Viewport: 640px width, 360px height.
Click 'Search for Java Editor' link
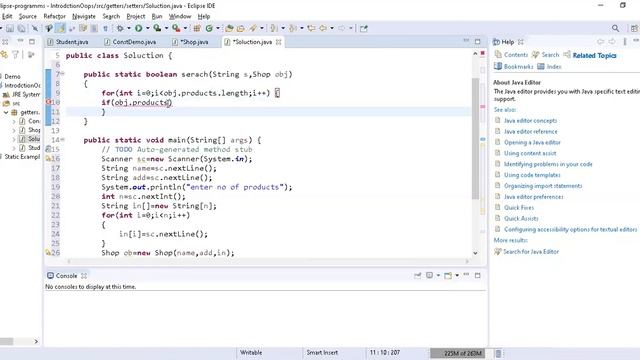pyautogui.click(x=531, y=251)
